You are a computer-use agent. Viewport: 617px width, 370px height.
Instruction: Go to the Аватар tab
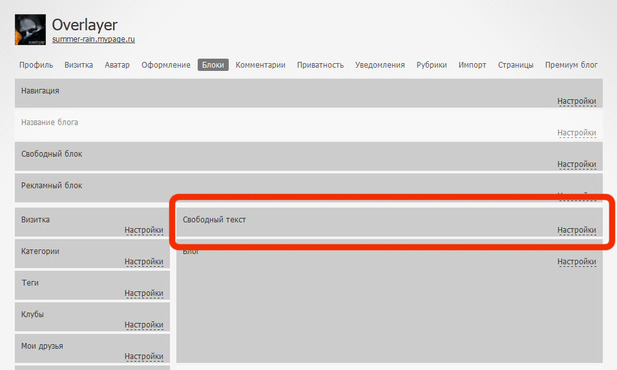click(117, 65)
